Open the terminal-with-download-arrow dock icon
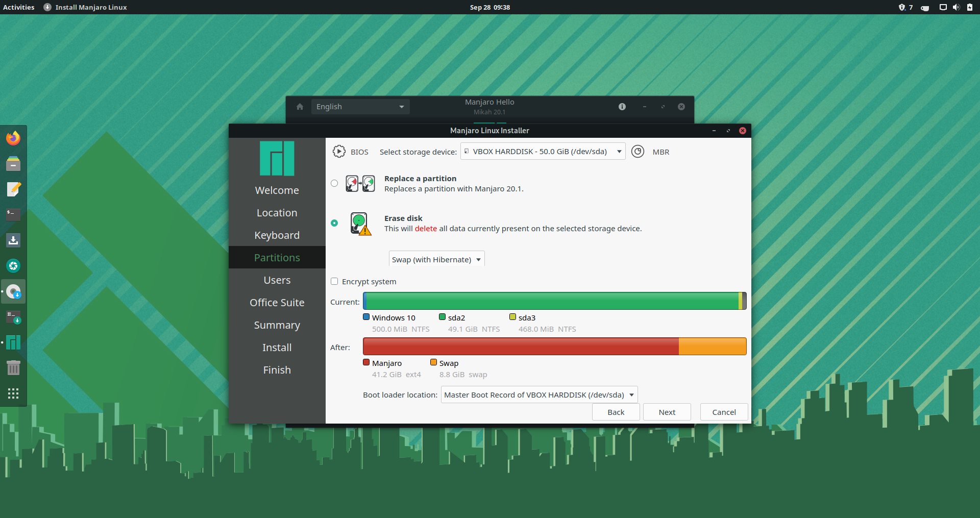The width and height of the screenshot is (980, 518). (x=13, y=317)
